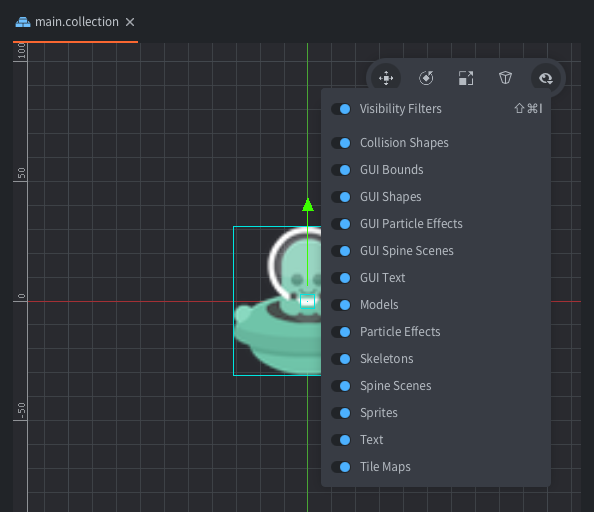Click the green Y-axis manipulator arrow
Viewport: 594px width, 512px height.
click(308, 205)
